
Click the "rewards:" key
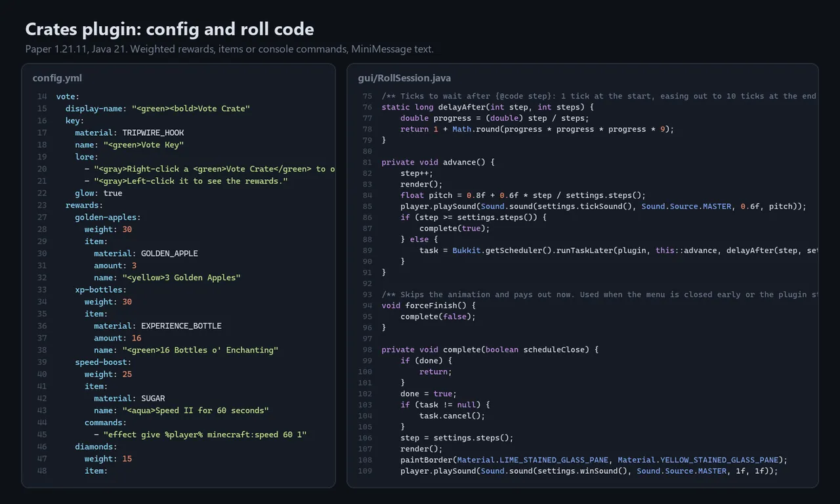click(x=84, y=205)
